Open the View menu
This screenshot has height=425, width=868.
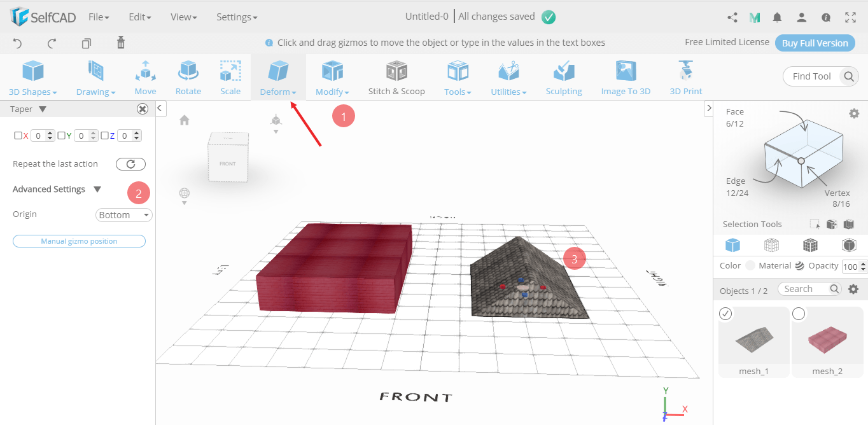183,17
